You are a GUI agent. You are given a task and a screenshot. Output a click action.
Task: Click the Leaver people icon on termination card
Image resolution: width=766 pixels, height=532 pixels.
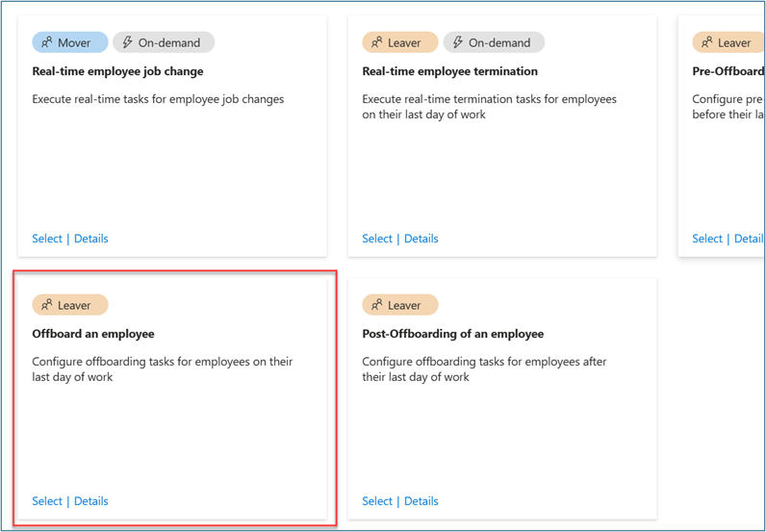pos(376,42)
